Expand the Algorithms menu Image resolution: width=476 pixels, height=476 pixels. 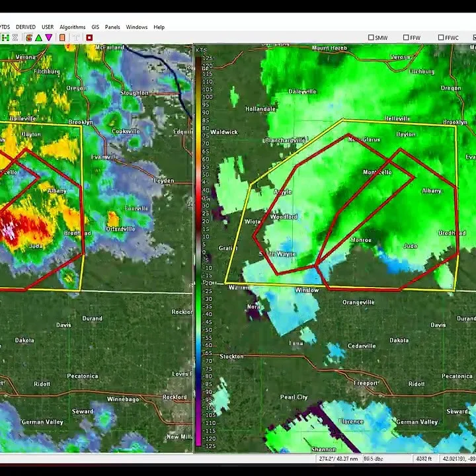pos(73,27)
